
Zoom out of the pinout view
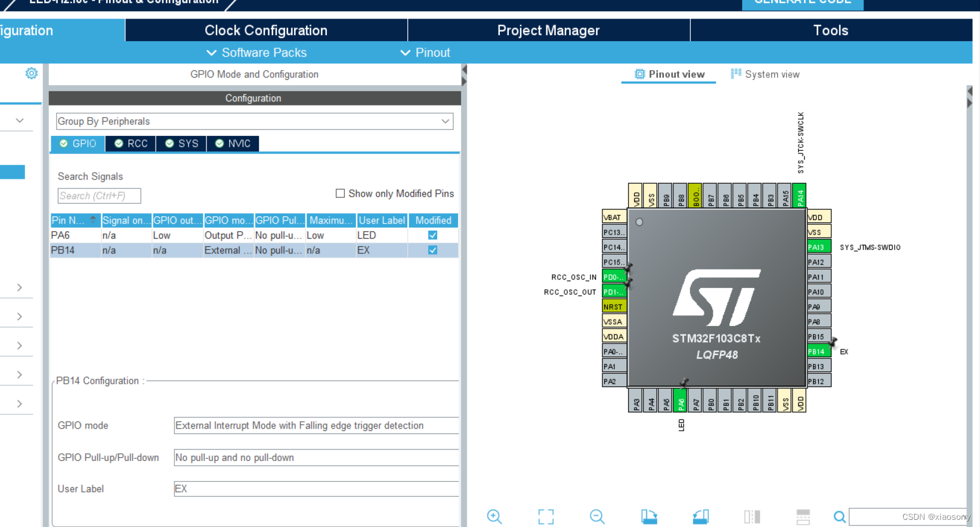click(x=597, y=517)
